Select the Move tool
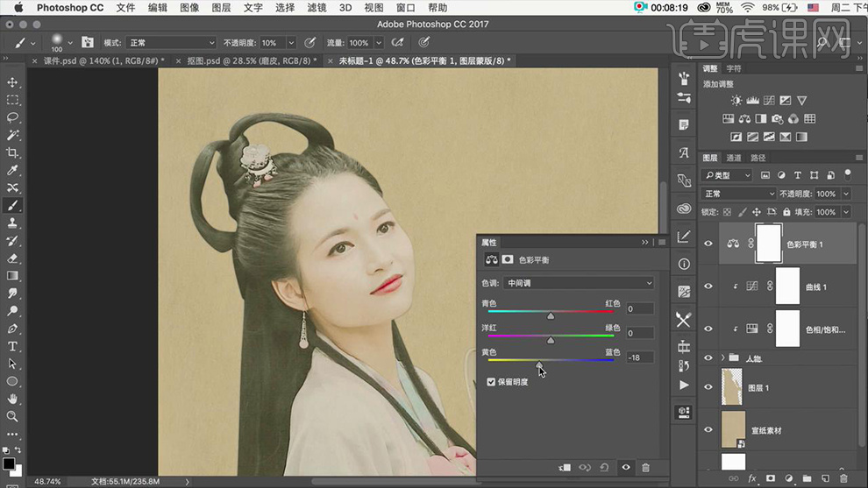 coord(12,82)
